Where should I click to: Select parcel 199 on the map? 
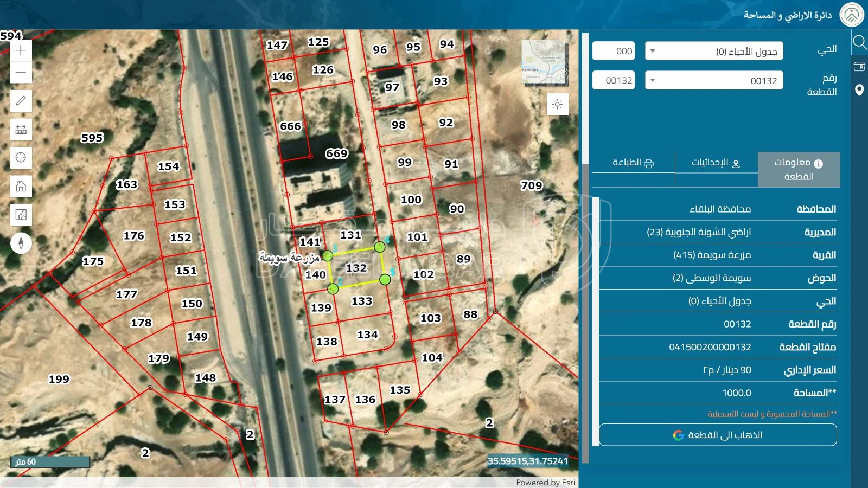[x=59, y=379]
